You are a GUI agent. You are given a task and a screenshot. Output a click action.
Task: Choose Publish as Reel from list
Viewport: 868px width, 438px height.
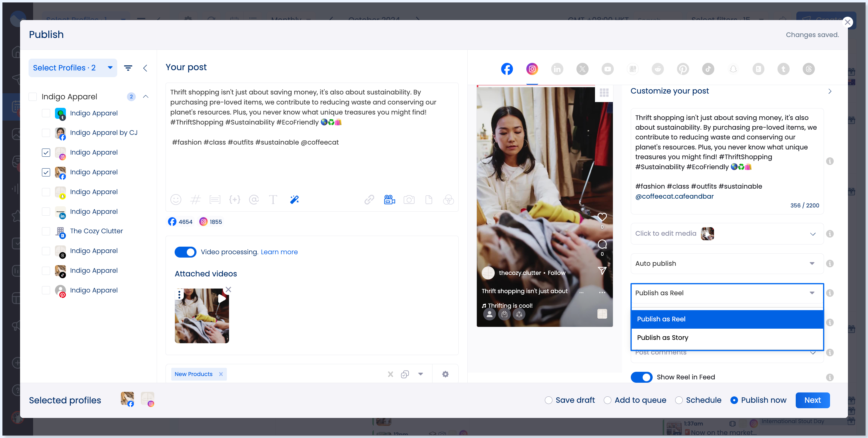[x=727, y=319]
